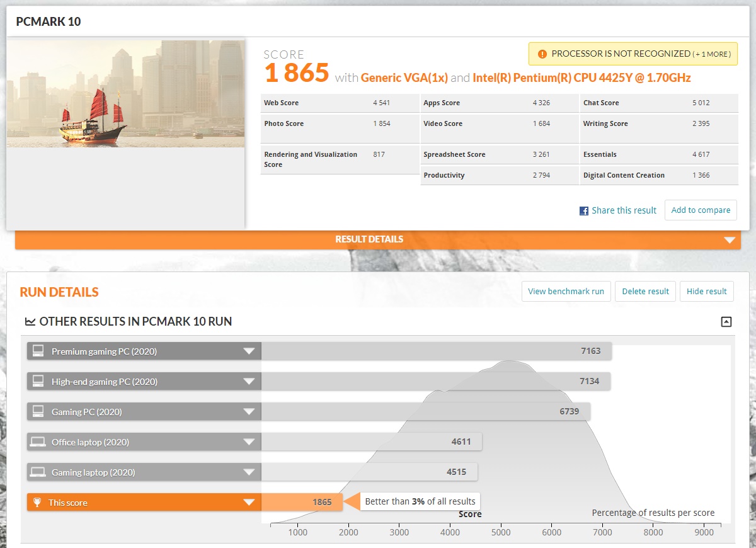Click the Web Score value 4 541
This screenshot has height=548, width=756.
click(381, 103)
